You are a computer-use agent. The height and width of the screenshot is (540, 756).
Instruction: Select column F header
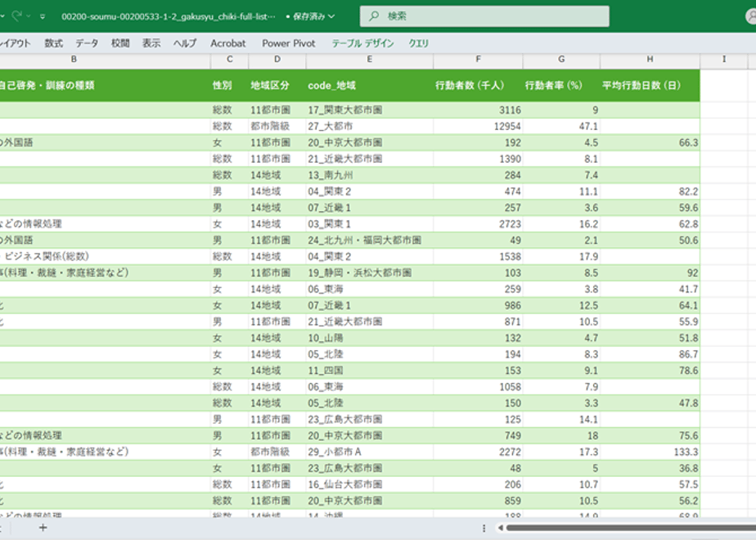click(478, 59)
